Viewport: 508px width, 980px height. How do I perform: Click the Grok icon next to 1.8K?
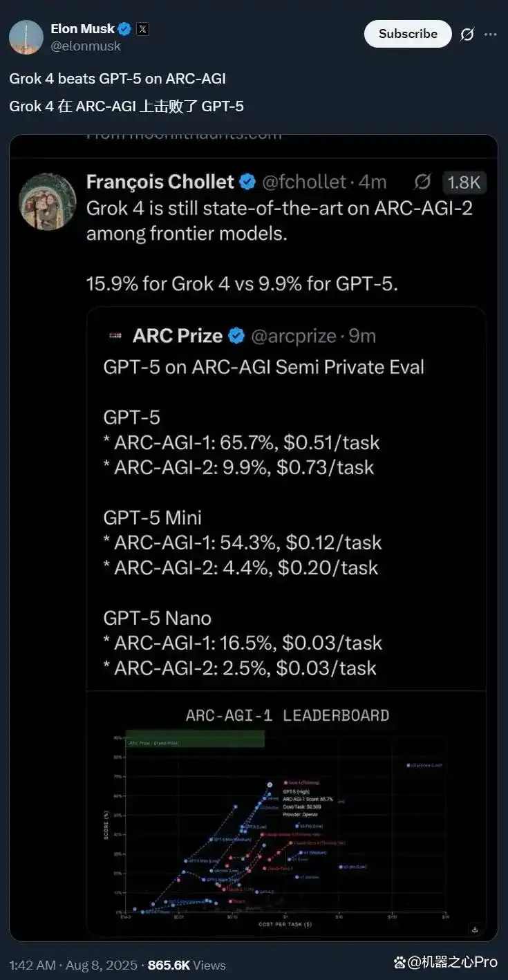(422, 182)
